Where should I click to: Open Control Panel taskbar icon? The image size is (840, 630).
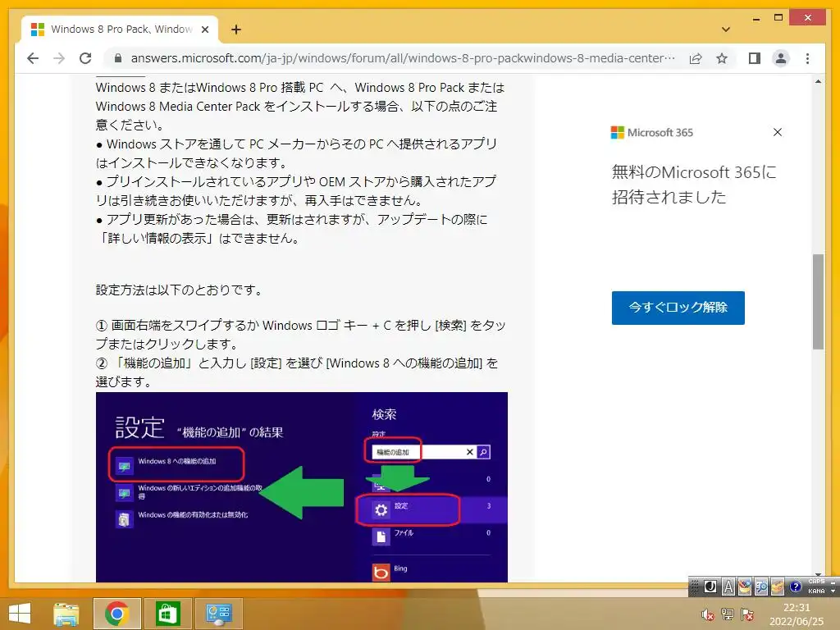tap(218, 614)
